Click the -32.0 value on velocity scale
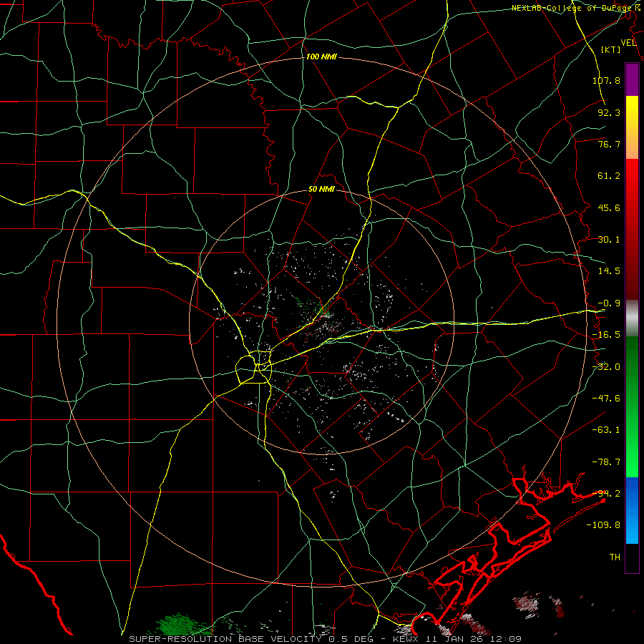Viewport: 644px width, 644px height. pos(606,367)
